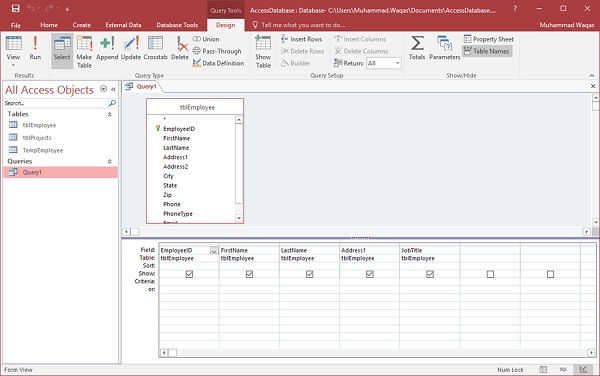Image resolution: width=600 pixels, height=376 pixels.
Task: Run the query with the Run icon
Action: (35, 48)
